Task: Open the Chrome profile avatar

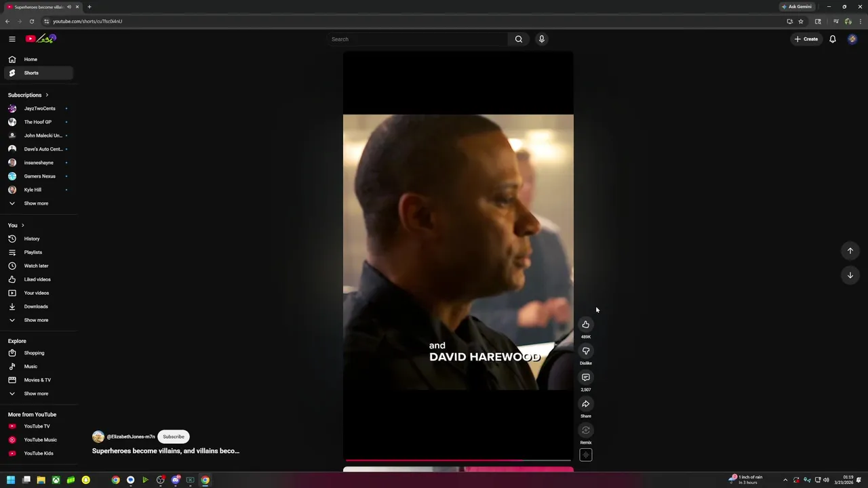Action: [x=848, y=21]
